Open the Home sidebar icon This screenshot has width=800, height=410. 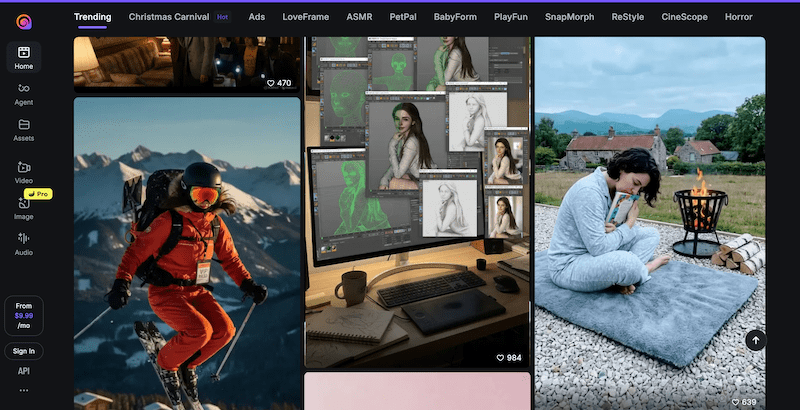point(23,57)
